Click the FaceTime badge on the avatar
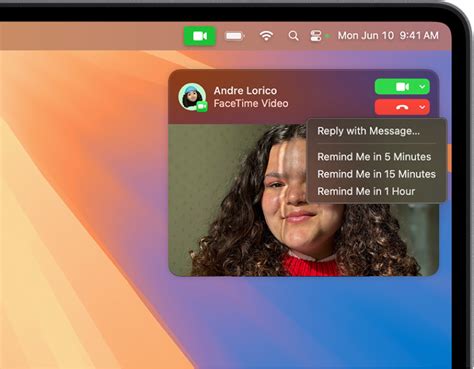 click(x=202, y=106)
